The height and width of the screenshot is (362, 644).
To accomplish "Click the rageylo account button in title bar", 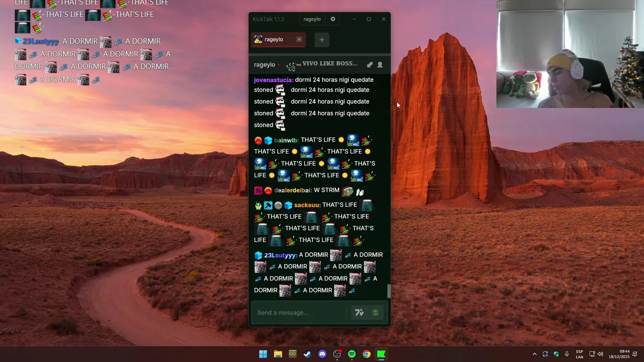I will 312,19.
